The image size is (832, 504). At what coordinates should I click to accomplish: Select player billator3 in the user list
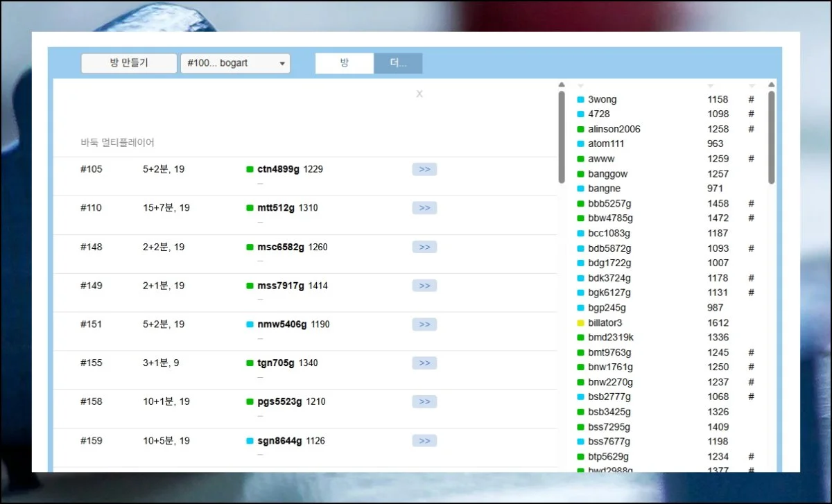tap(605, 322)
